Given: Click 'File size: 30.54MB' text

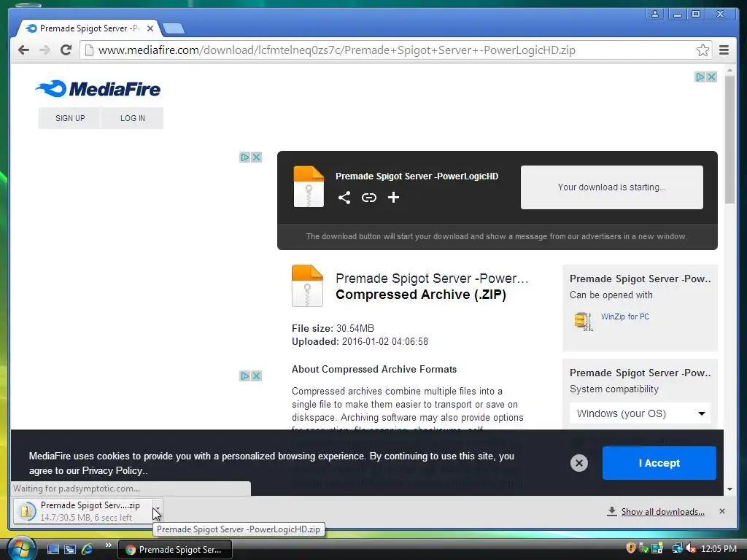Looking at the screenshot, I should point(333,329).
